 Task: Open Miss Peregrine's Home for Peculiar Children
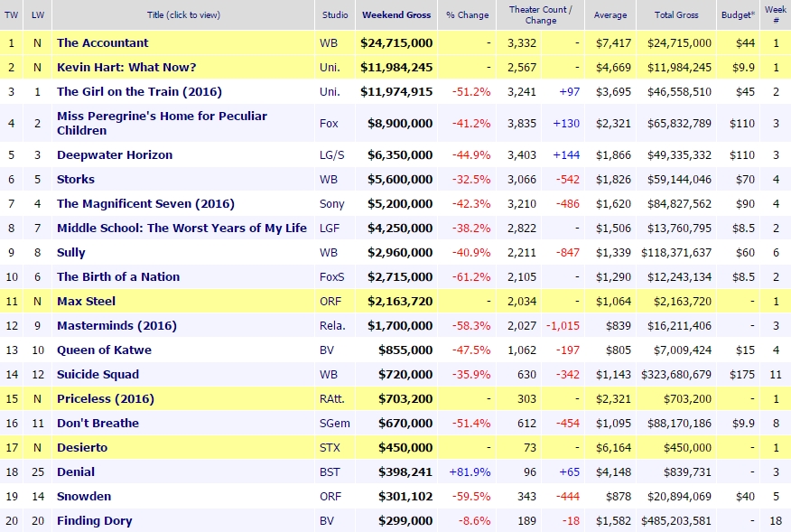[x=162, y=123]
